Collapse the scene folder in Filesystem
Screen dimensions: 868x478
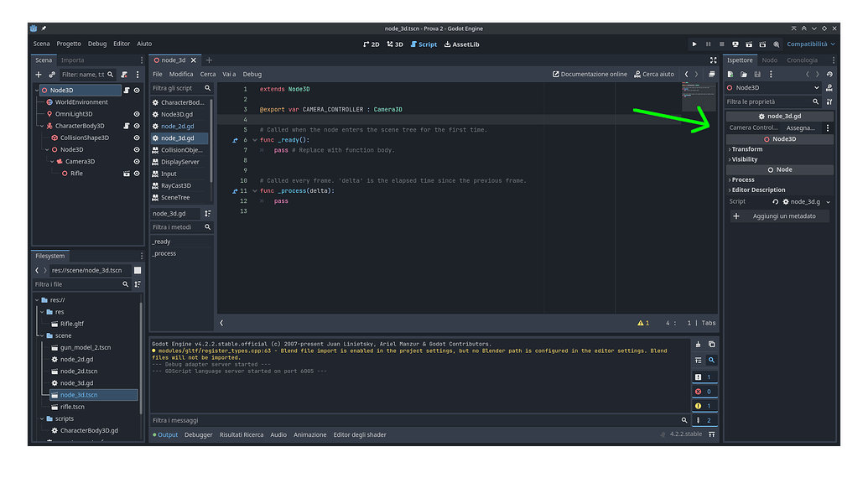point(42,335)
